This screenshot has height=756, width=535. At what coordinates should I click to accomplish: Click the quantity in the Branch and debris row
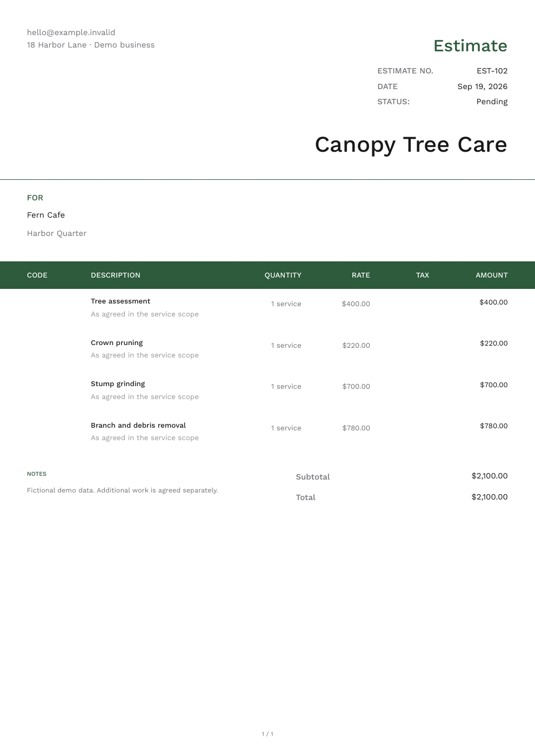286,428
